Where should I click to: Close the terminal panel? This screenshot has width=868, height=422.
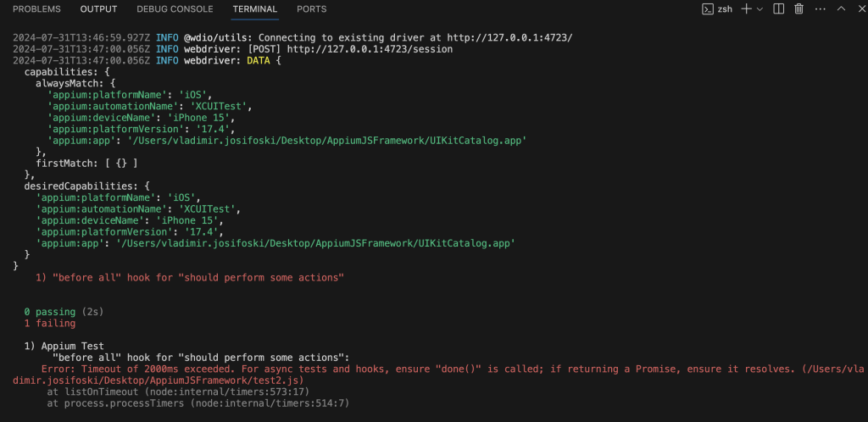[x=861, y=8]
